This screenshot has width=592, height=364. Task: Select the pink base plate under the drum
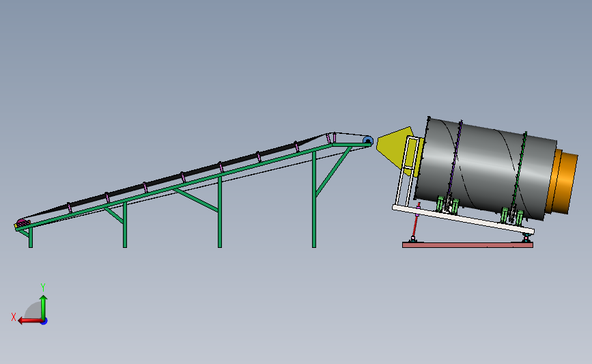(468, 245)
